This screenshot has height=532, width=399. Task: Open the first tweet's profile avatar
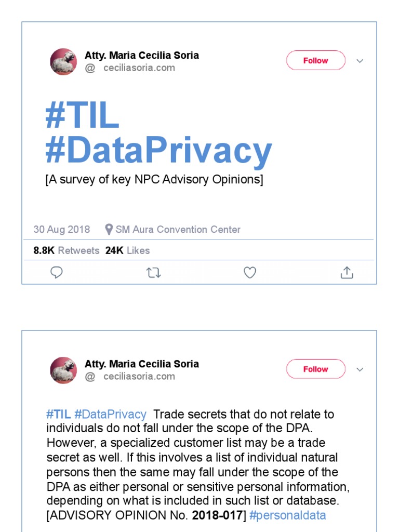point(63,62)
